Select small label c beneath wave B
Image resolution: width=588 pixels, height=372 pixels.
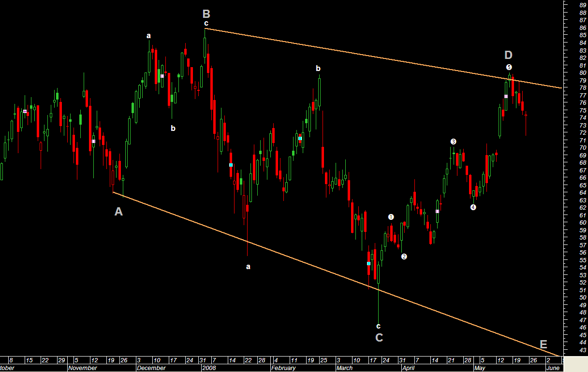[x=206, y=23]
